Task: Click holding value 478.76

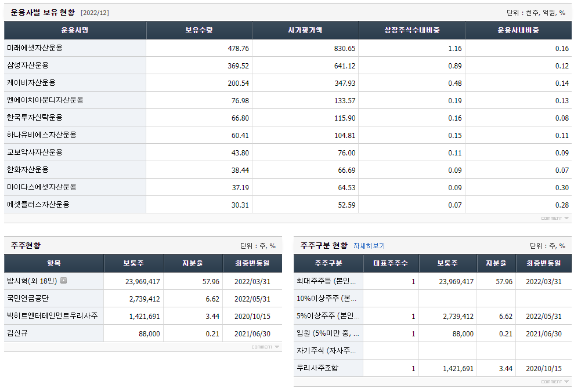Action: pos(239,48)
